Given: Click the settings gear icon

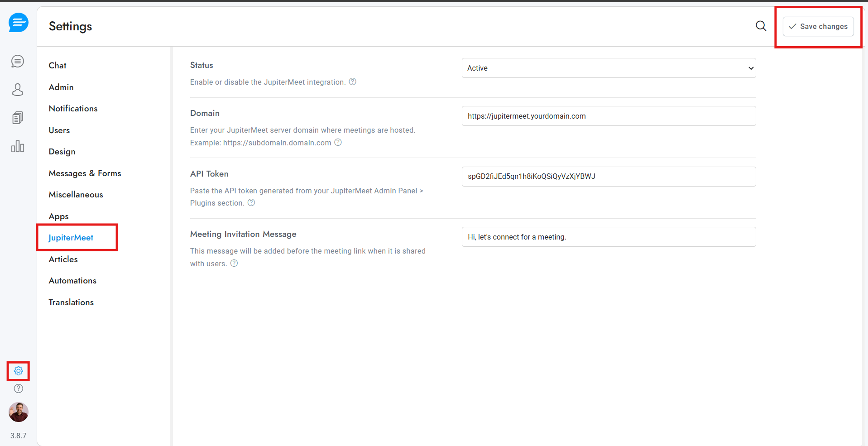Looking at the screenshot, I should tap(19, 371).
